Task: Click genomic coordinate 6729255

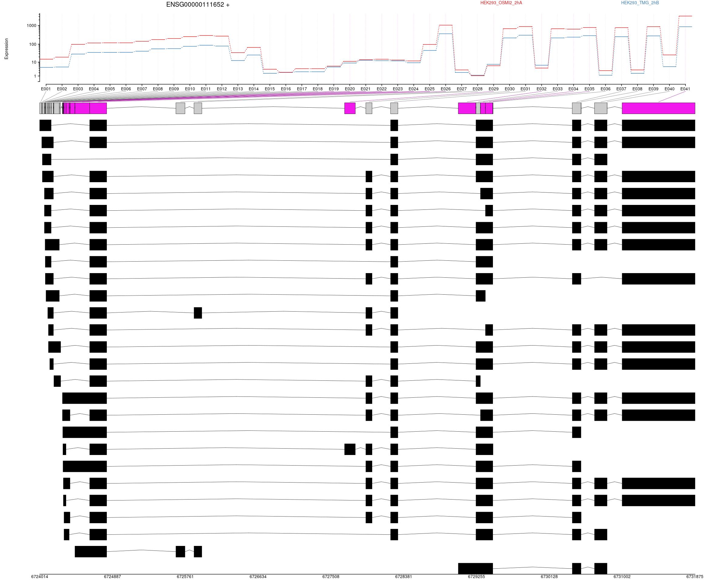Action: coord(477,577)
